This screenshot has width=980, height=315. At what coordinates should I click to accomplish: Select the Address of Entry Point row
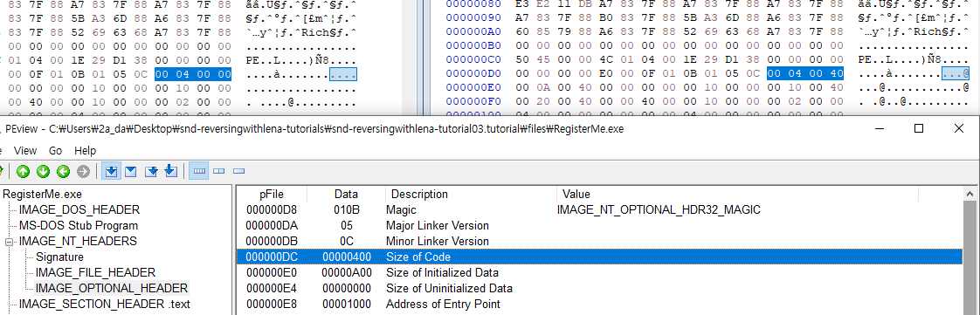click(599, 305)
